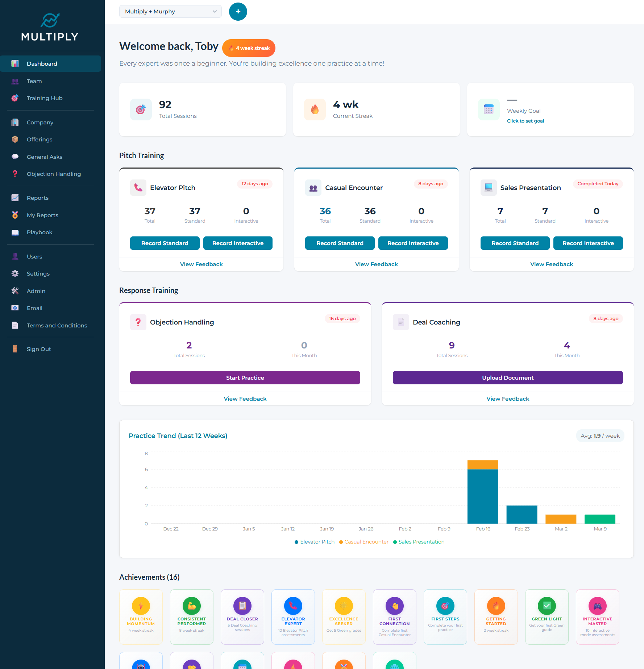Click the Deal Coaching document icon
644x669 pixels.
pyautogui.click(x=400, y=322)
